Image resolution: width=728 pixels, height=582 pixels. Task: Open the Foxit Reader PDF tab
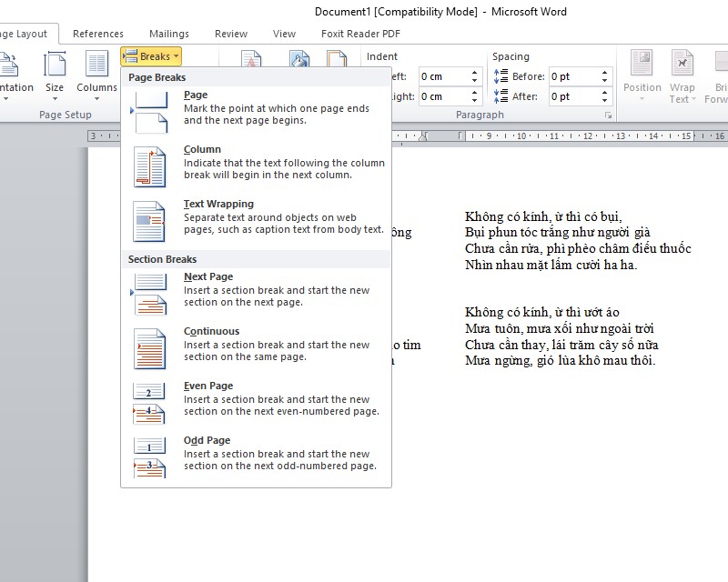click(360, 34)
